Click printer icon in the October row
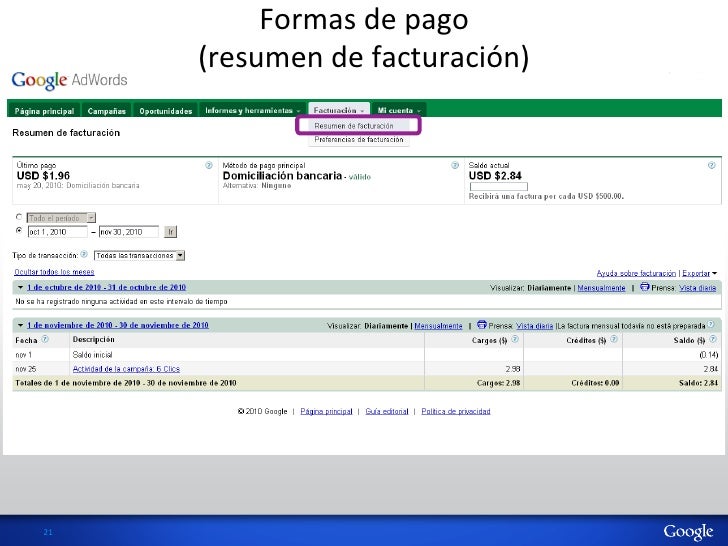Screen dimensions: 728x546 [644, 287]
